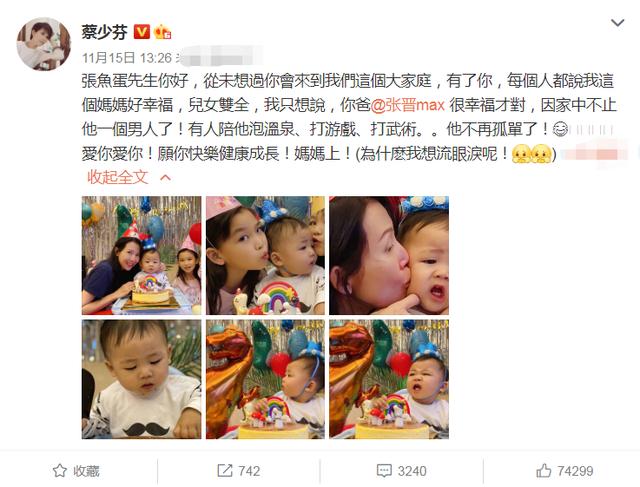The image size is (640, 487).
Task: Click the orange V verified badge
Action: (142, 31)
